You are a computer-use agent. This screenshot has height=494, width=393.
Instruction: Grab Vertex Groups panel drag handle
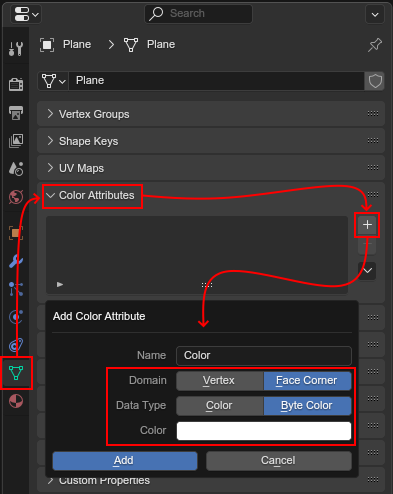[373, 114]
